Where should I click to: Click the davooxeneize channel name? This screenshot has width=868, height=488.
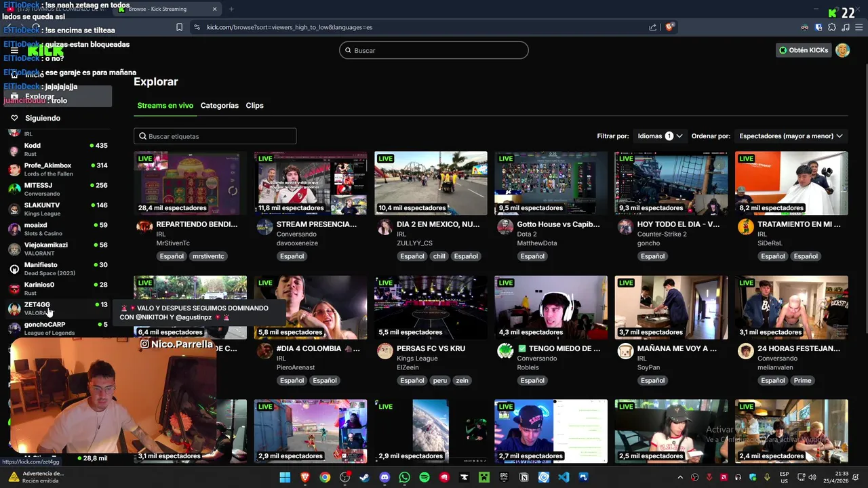[x=297, y=243]
